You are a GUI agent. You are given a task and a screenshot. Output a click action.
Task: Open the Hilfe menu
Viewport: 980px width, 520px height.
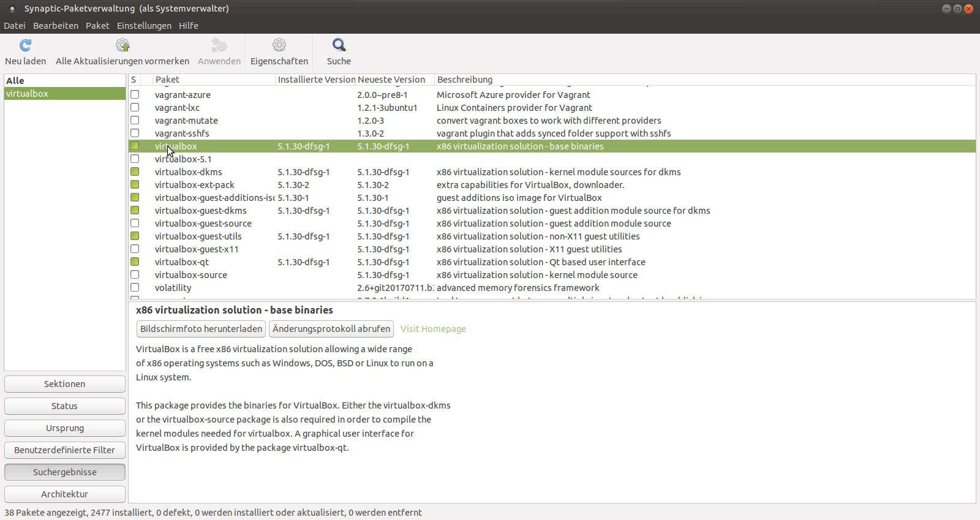point(189,26)
